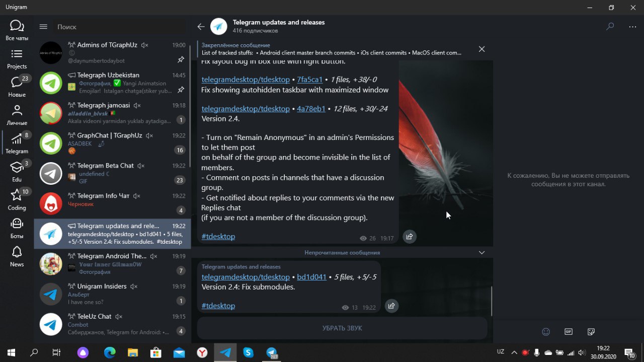Open Microsoft Store from taskbar
The image size is (644, 362).
[x=155, y=352]
